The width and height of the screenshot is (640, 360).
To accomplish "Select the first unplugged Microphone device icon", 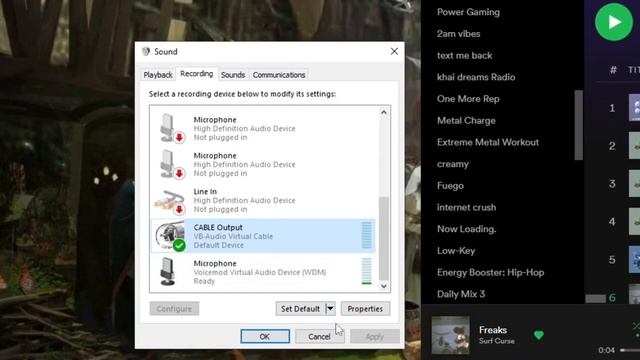I will pos(171,128).
